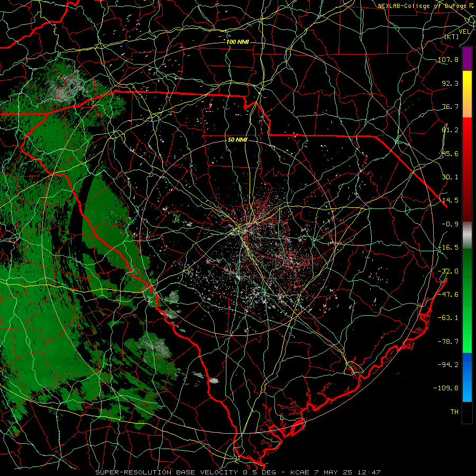This screenshot has height=476, width=476.
Task: Click the 76.7 legend value
Action: click(450, 106)
